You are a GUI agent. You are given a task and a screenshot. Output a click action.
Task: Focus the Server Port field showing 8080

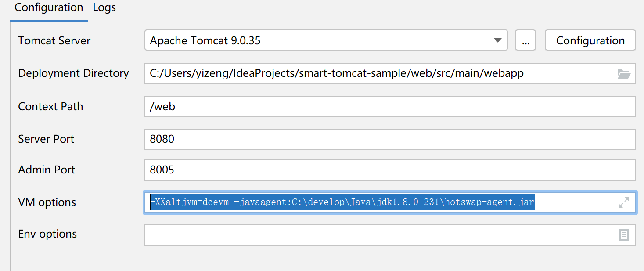(307, 139)
